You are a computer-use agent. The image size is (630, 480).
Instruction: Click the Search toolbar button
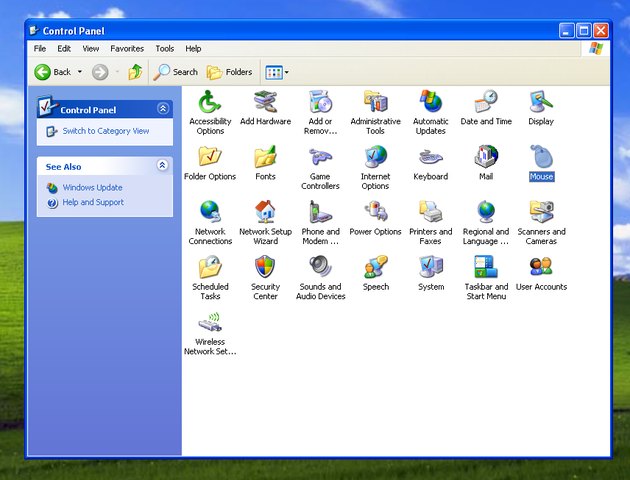(x=176, y=72)
